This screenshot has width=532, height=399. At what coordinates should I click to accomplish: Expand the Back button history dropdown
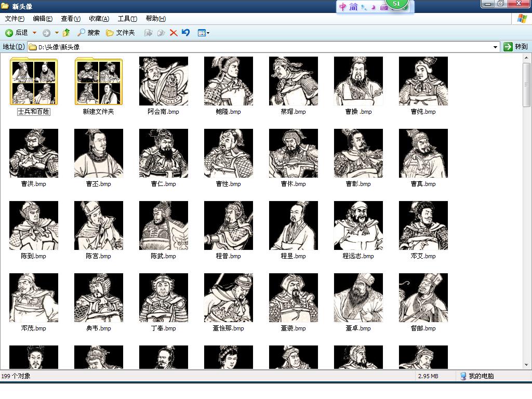click(x=34, y=33)
